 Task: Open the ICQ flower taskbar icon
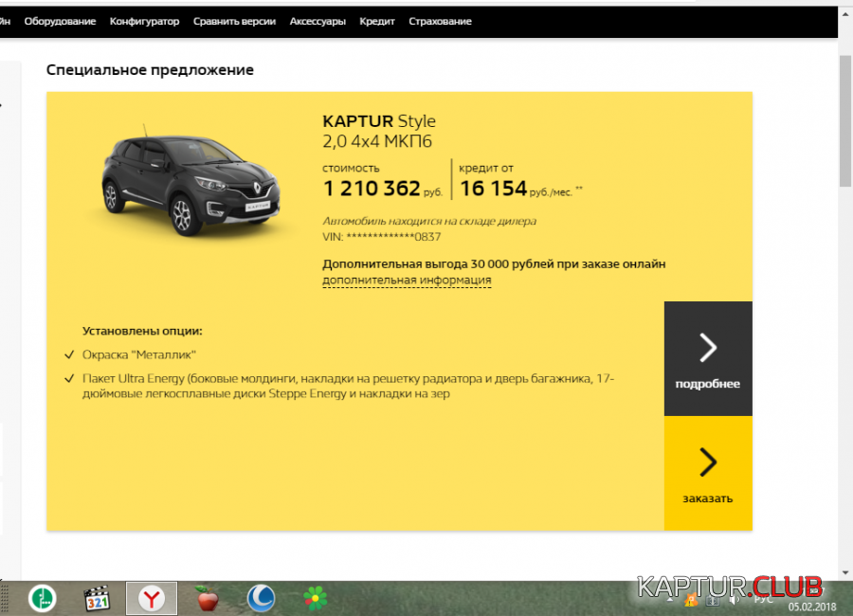[x=315, y=599]
